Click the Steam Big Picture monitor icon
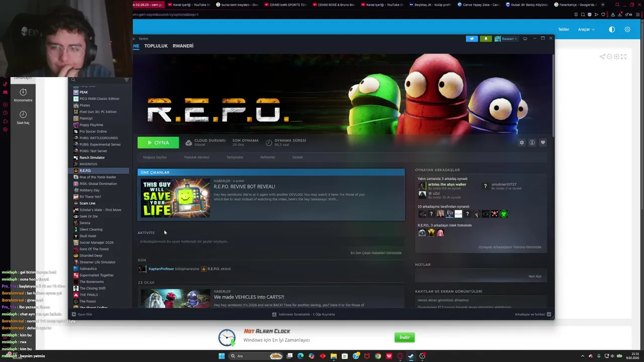The height and width of the screenshot is (362, 644). (525, 39)
